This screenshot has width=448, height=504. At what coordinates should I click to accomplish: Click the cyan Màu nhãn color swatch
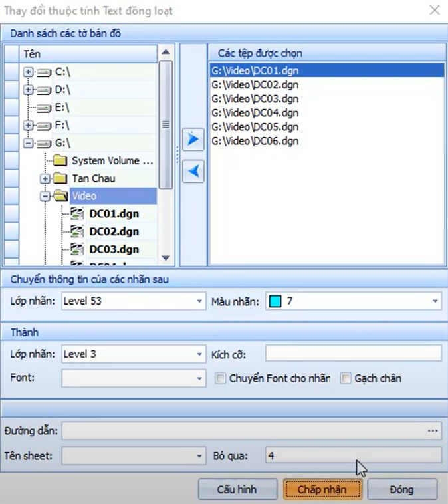(275, 301)
